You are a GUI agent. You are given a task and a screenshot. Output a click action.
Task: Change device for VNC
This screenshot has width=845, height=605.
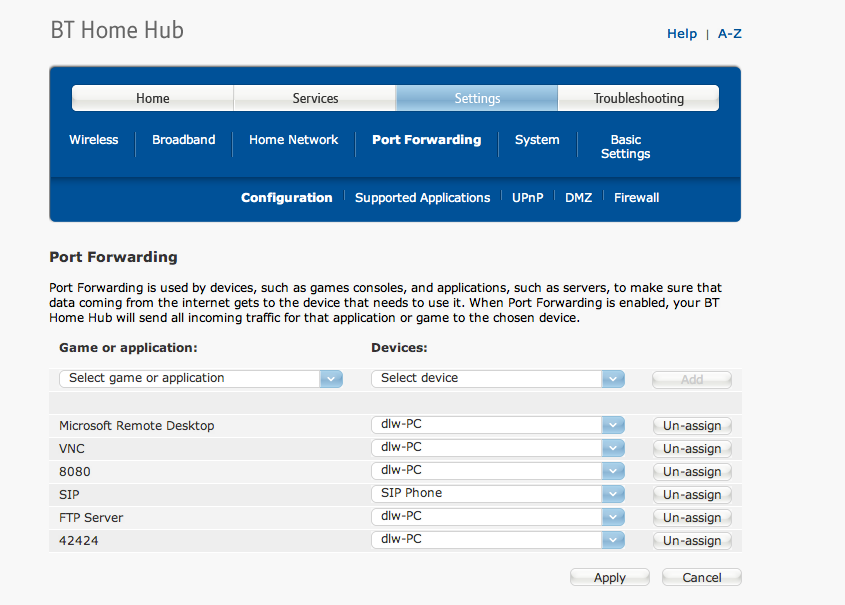tap(498, 448)
